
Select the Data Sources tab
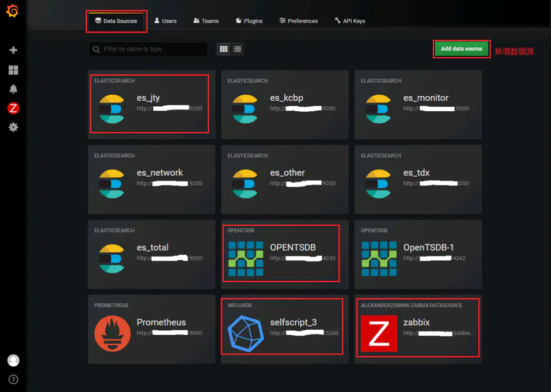[x=116, y=21]
